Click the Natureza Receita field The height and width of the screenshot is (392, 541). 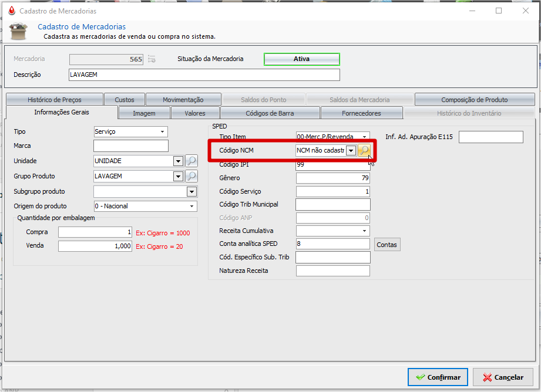point(333,271)
